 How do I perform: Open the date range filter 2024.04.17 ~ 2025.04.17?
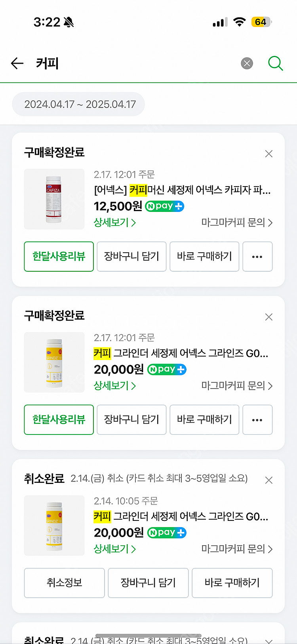(78, 104)
